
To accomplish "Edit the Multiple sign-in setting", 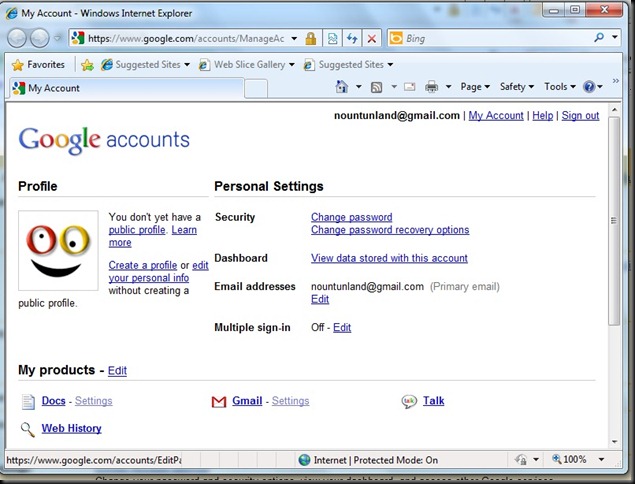I will pyautogui.click(x=342, y=328).
